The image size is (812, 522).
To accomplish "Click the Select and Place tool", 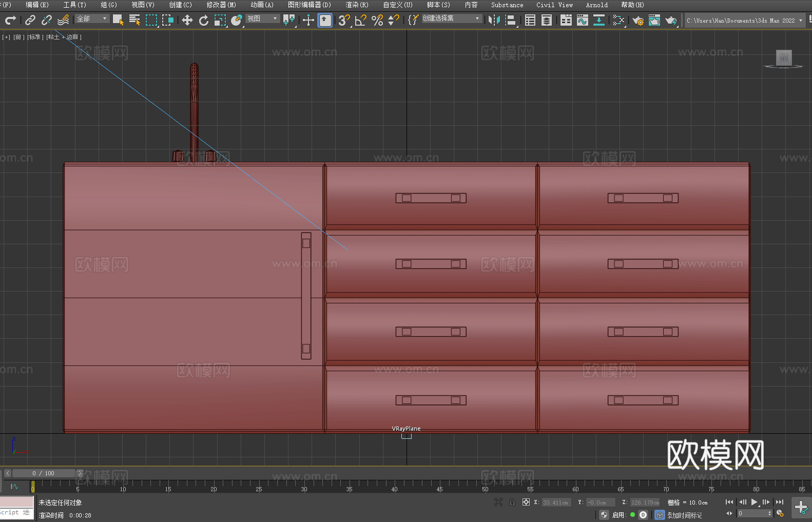I will pos(237,20).
